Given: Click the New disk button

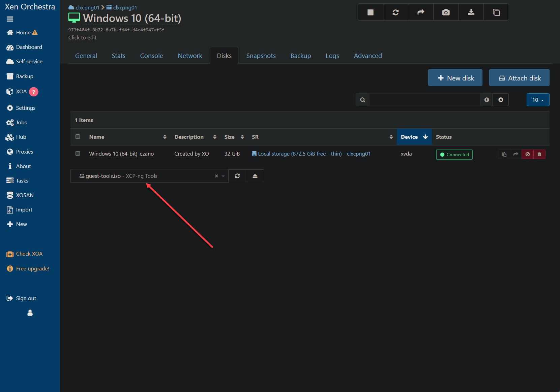Looking at the screenshot, I should pos(455,78).
